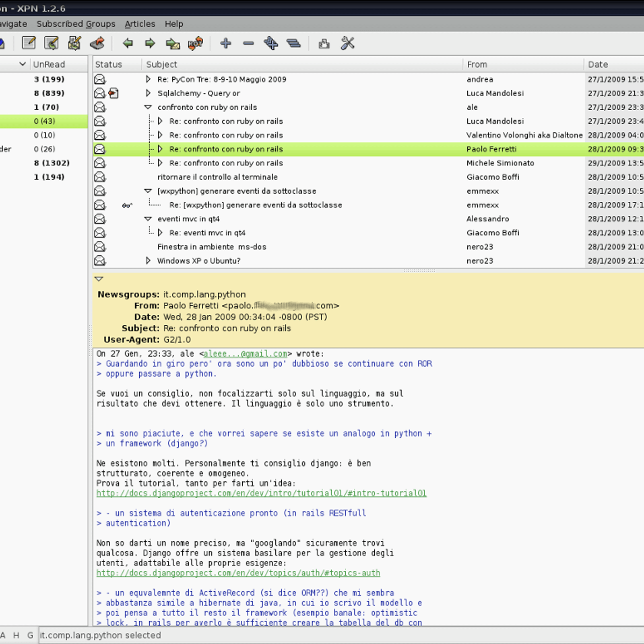The width and height of the screenshot is (644, 644).
Task: Sort articles by From column header
Action: (523, 64)
